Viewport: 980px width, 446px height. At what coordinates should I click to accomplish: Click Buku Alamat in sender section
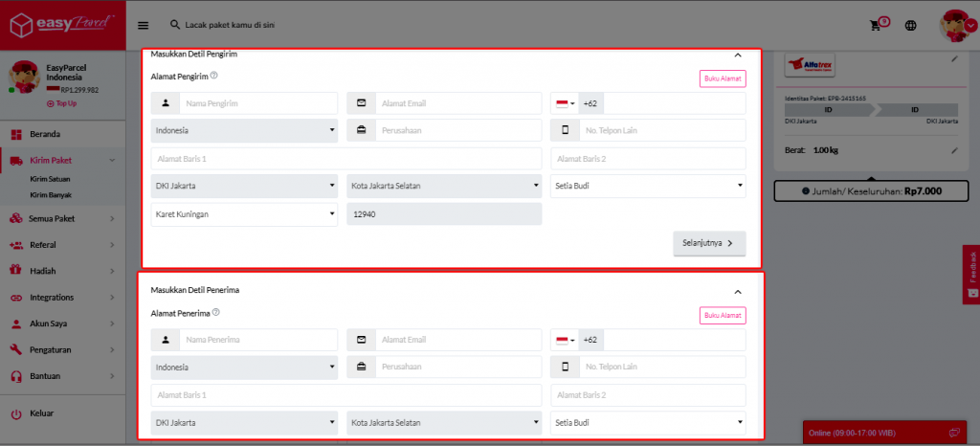[x=723, y=79]
